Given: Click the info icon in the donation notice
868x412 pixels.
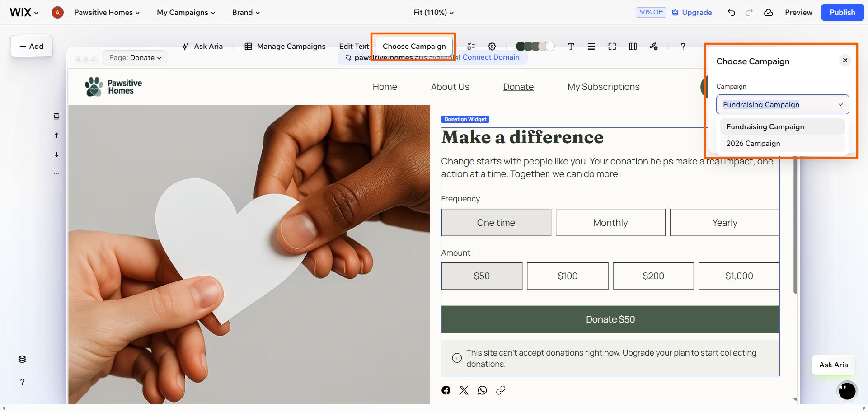Looking at the screenshot, I should [457, 358].
